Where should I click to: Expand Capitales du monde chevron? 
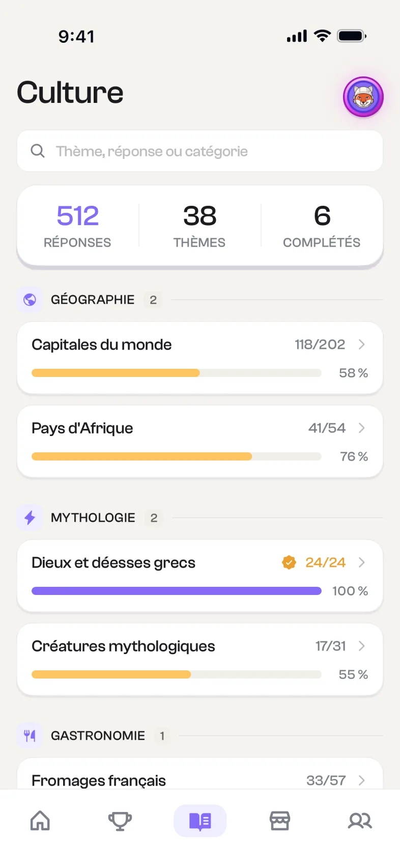pyautogui.click(x=362, y=344)
